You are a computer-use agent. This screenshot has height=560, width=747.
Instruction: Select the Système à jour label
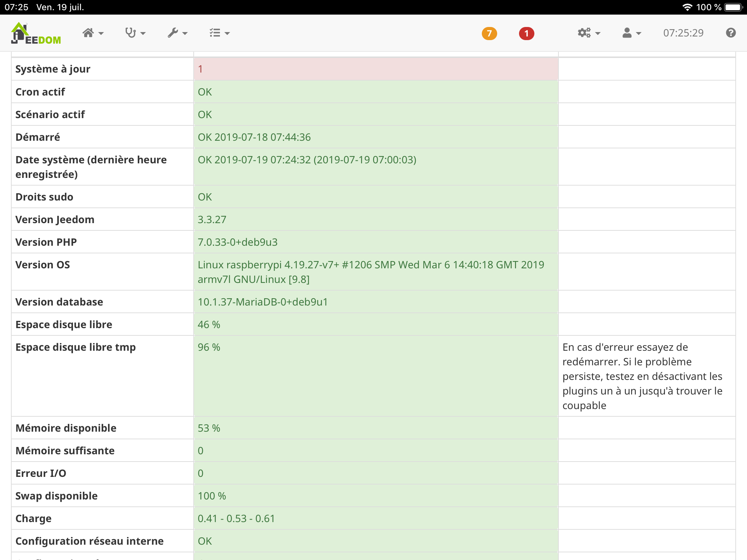click(x=53, y=69)
